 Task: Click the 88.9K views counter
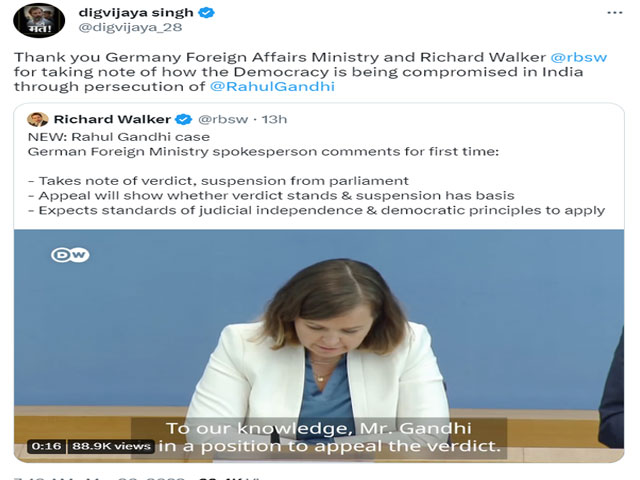111,446
